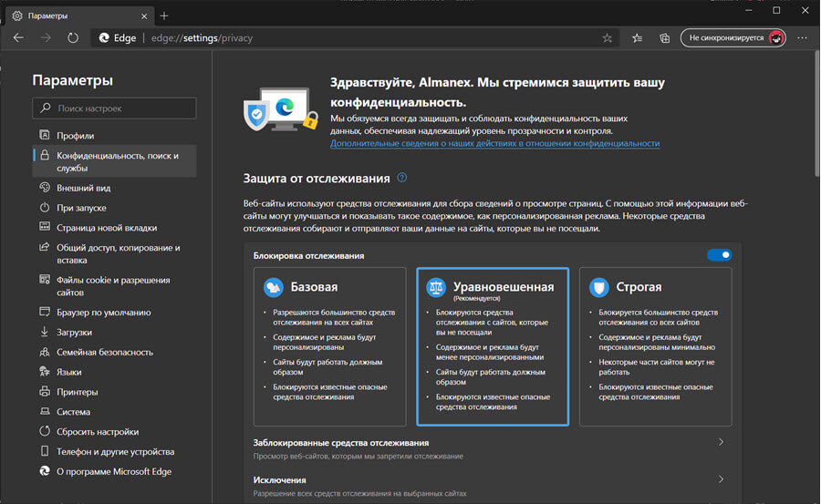This screenshot has width=821, height=504.
Task: Expand Исключения row chevron
Action: click(721, 479)
